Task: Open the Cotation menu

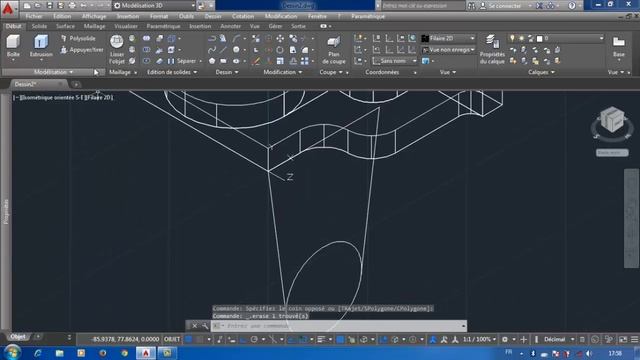Action: [243, 16]
